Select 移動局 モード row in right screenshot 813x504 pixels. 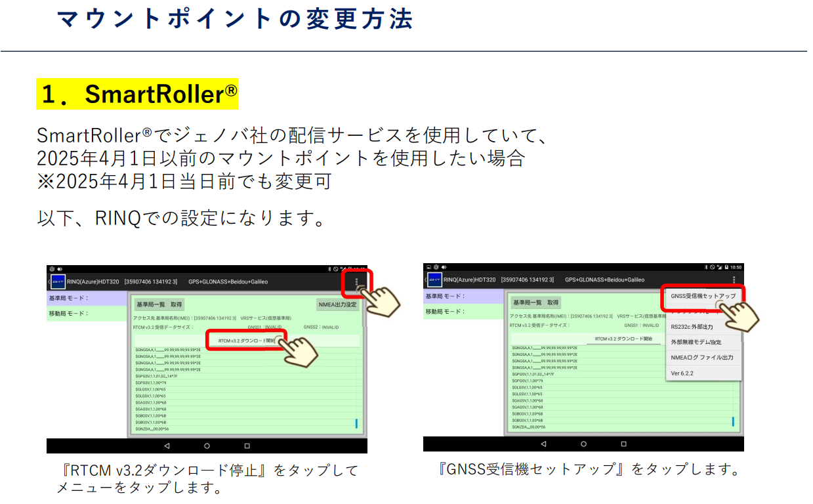[x=465, y=312]
